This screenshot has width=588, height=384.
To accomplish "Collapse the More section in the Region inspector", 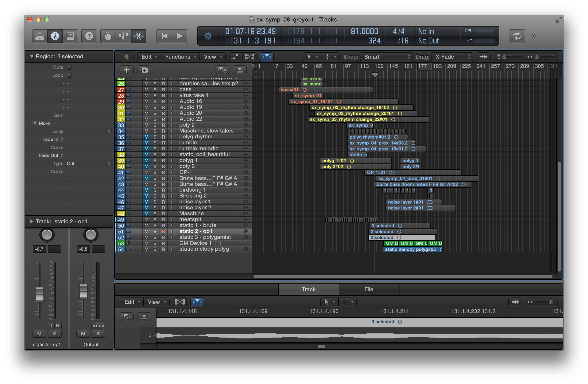I will point(35,123).
